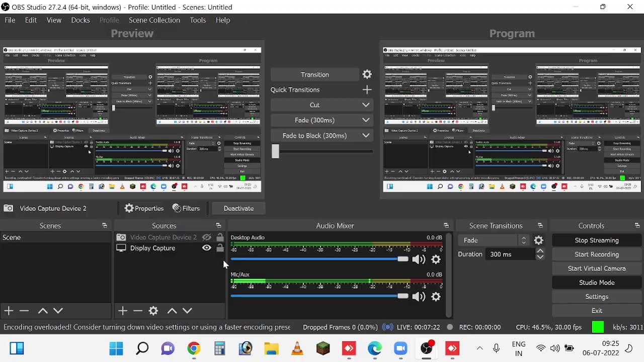Open Scene Transitions properties gear next to Fade
This screenshot has height=362, width=644.
538,240
